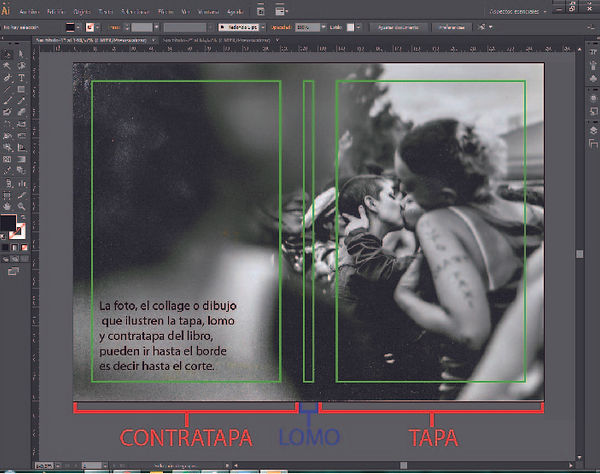Image resolution: width=600 pixels, height=474 pixels.
Task: Enable Draw Behind mode
Action: click(15, 259)
